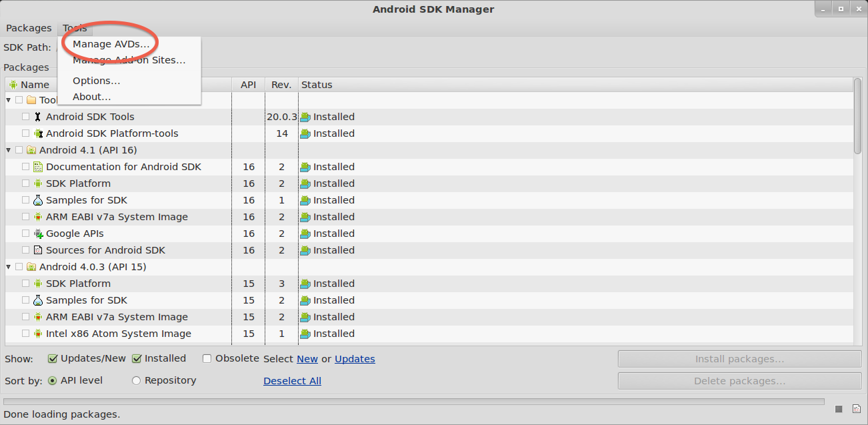Click the Sources for Android SDK icon

[38, 250]
